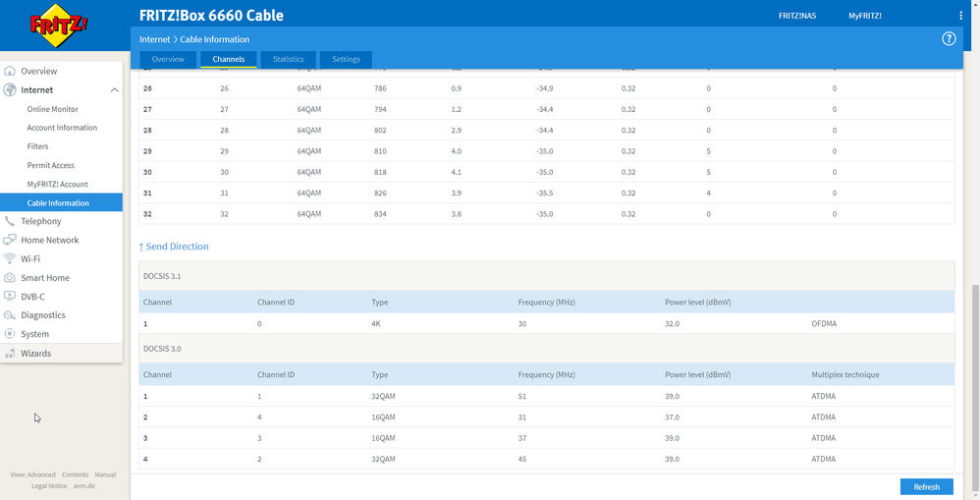Open the Overview tab

click(x=168, y=59)
